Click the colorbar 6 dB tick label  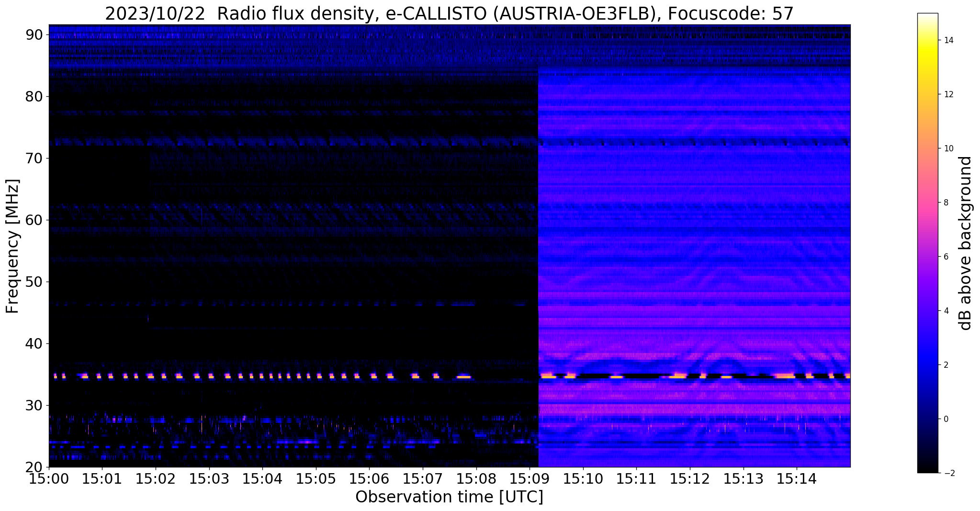[x=946, y=257]
